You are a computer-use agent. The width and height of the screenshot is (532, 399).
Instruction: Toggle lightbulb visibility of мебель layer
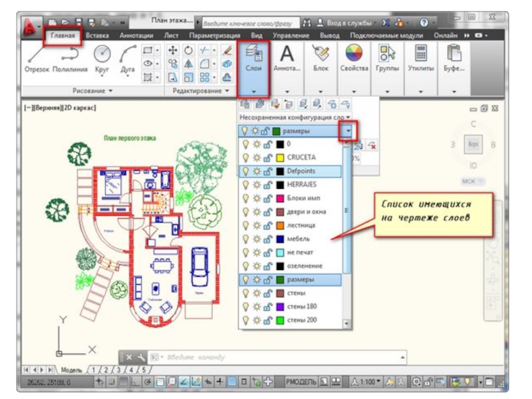[x=244, y=239]
